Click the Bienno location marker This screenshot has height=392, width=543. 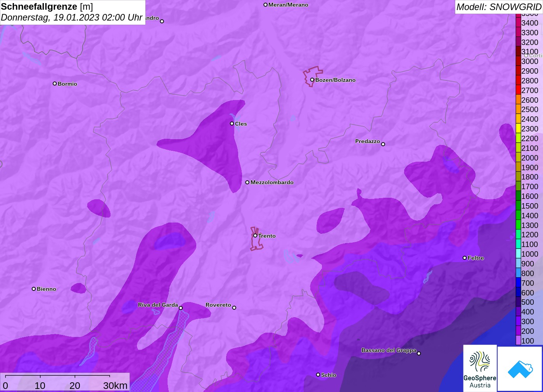[34, 289]
